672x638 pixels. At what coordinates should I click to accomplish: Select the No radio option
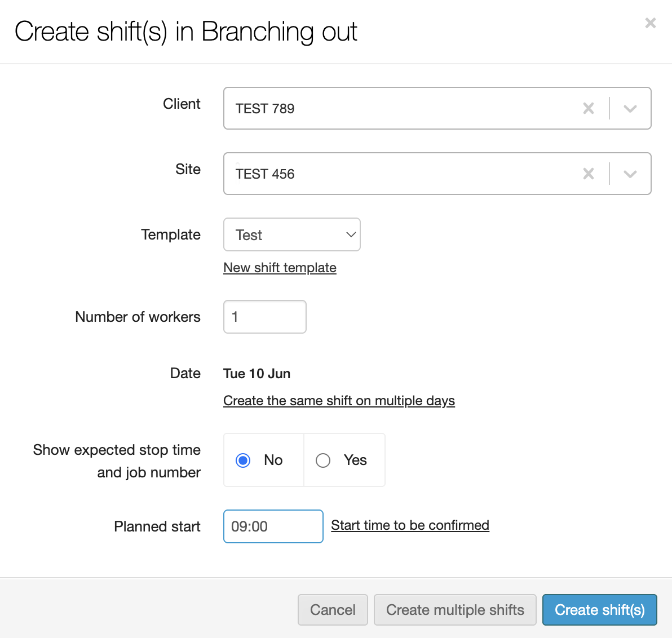[244, 460]
